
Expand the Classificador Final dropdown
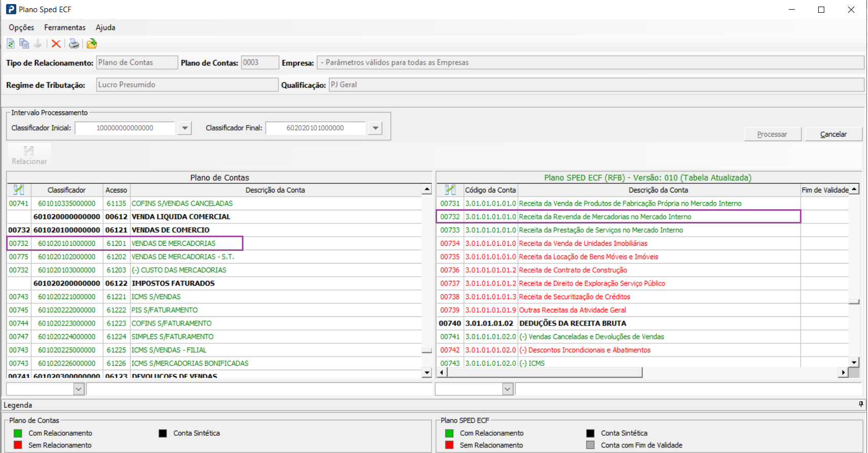click(376, 128)
